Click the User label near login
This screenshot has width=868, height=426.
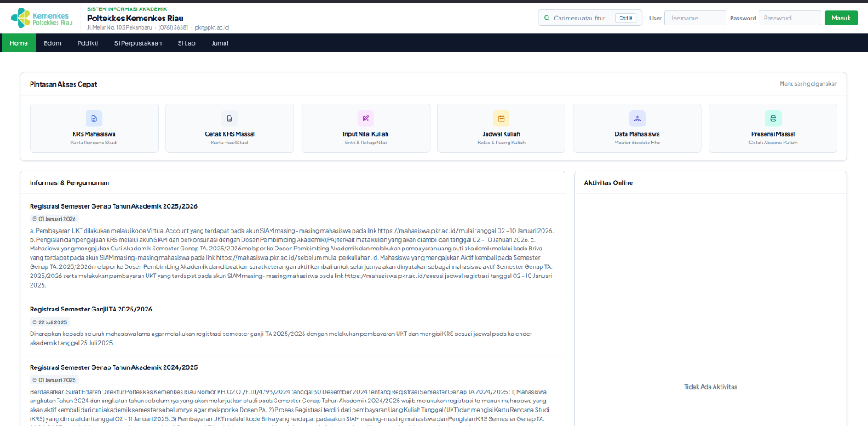click(x=655, y=19)
